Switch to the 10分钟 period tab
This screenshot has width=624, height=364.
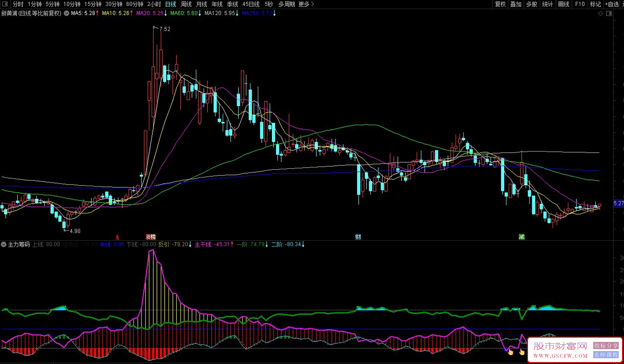click(x=72, y=4)
